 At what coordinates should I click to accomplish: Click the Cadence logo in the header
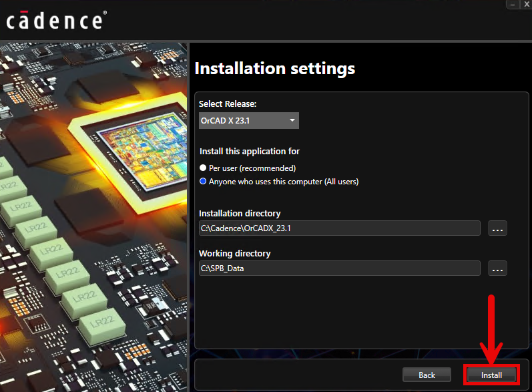[55, 20]
